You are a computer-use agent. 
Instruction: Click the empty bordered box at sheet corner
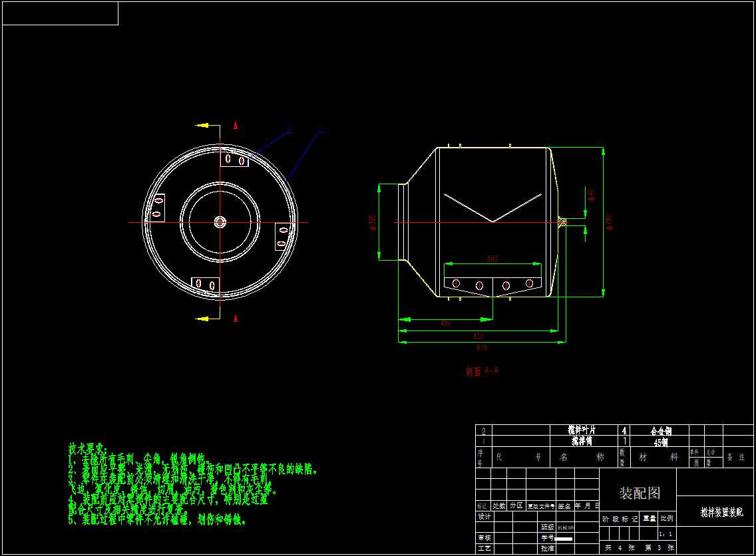[x=61, y=13]
